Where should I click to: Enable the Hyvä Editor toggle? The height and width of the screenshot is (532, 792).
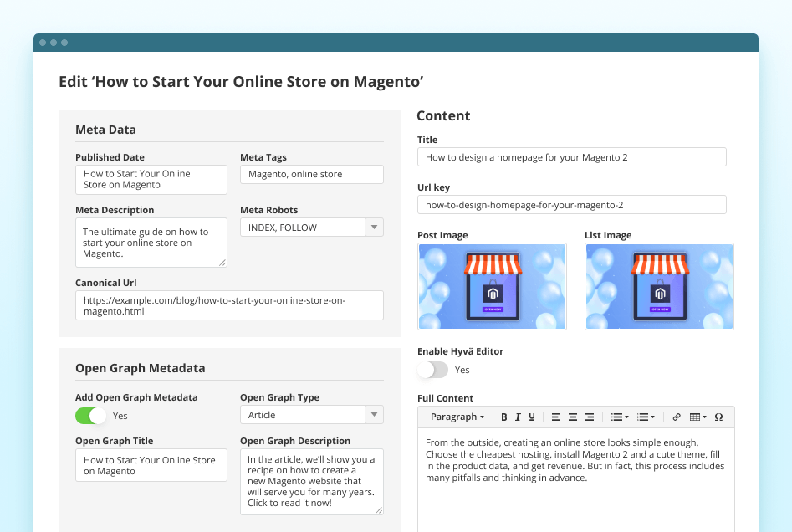click(x=432, y=370)
